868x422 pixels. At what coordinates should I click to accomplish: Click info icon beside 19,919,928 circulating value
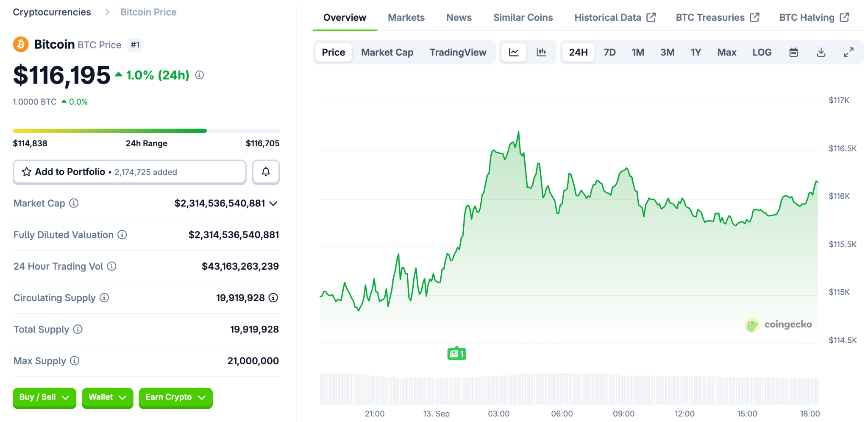[273, 298]
